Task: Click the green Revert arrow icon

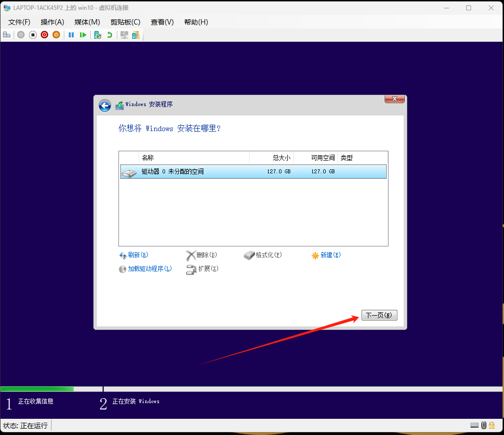Action: pyautogui.click(x=110, y=35)
